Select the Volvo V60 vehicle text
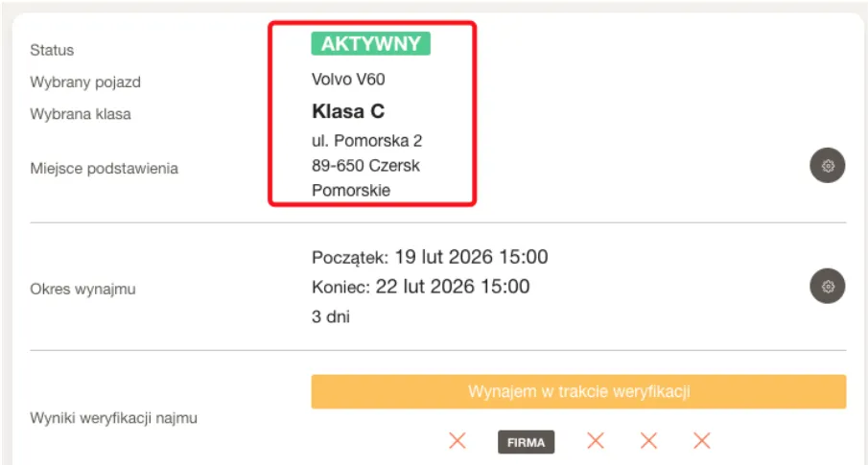The height and width of the screenshot is (465, 868). click(x=348, y=80)
